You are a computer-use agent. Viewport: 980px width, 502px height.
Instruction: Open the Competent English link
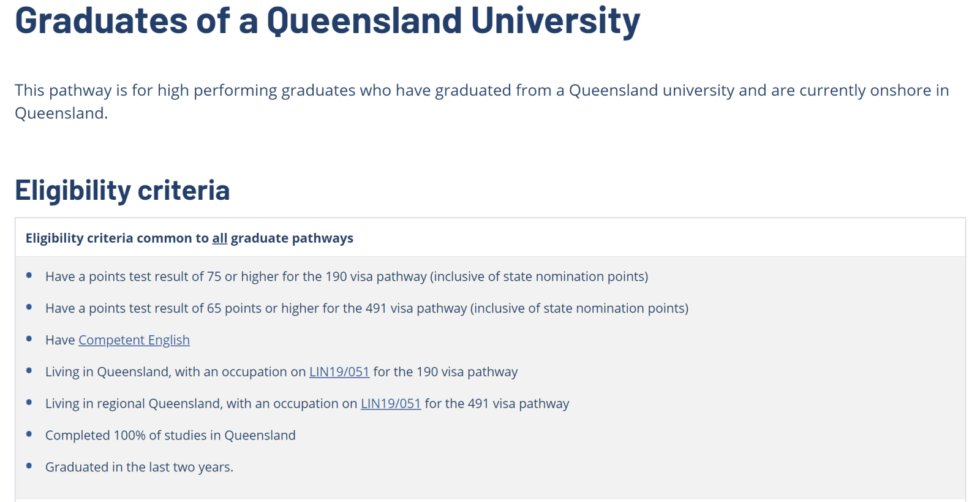(134, 340)
